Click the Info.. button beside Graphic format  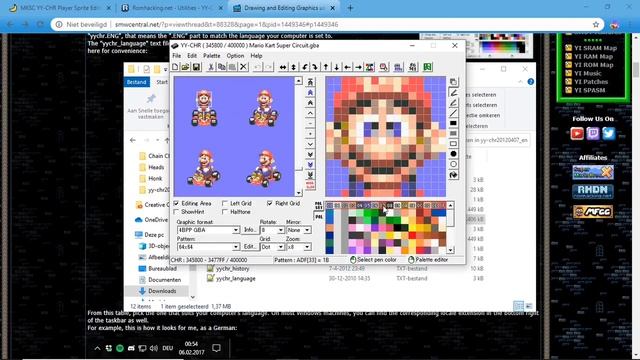249,230
